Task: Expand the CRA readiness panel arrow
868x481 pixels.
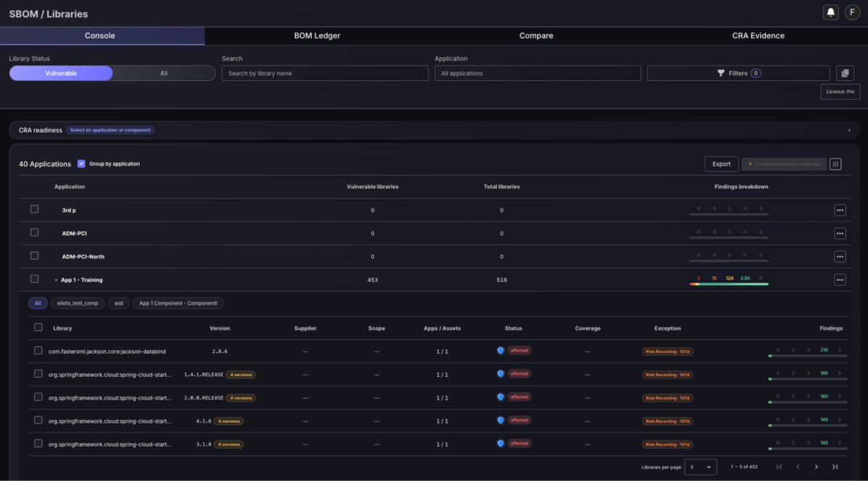Action: coord(849,130)
